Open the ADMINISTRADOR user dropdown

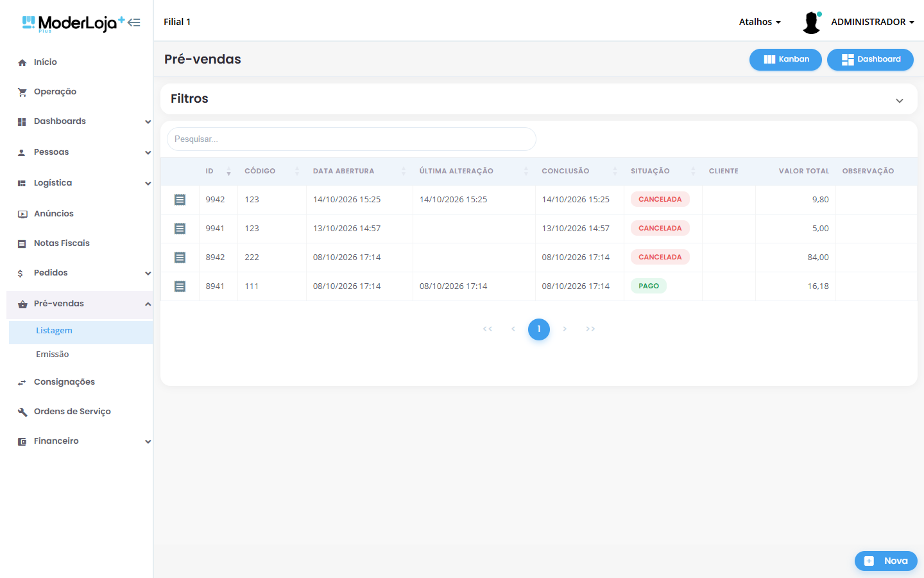[873, 22]
